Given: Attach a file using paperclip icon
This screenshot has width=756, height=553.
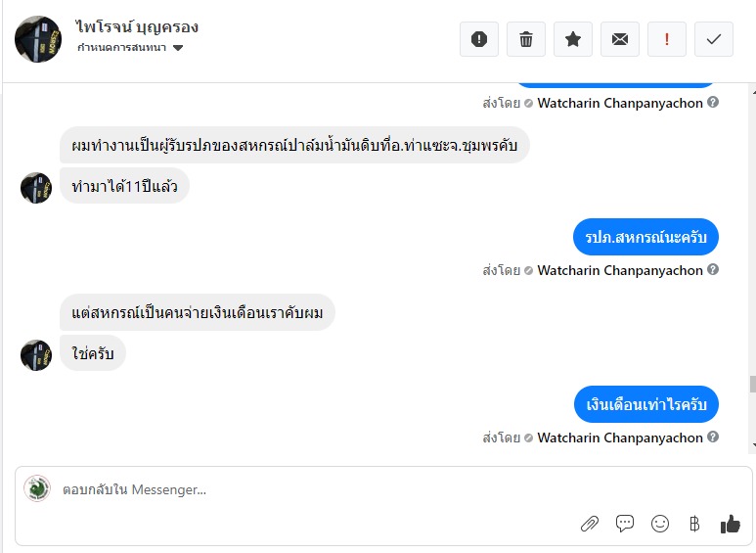Looking at the screenshot, I should 589,524.
